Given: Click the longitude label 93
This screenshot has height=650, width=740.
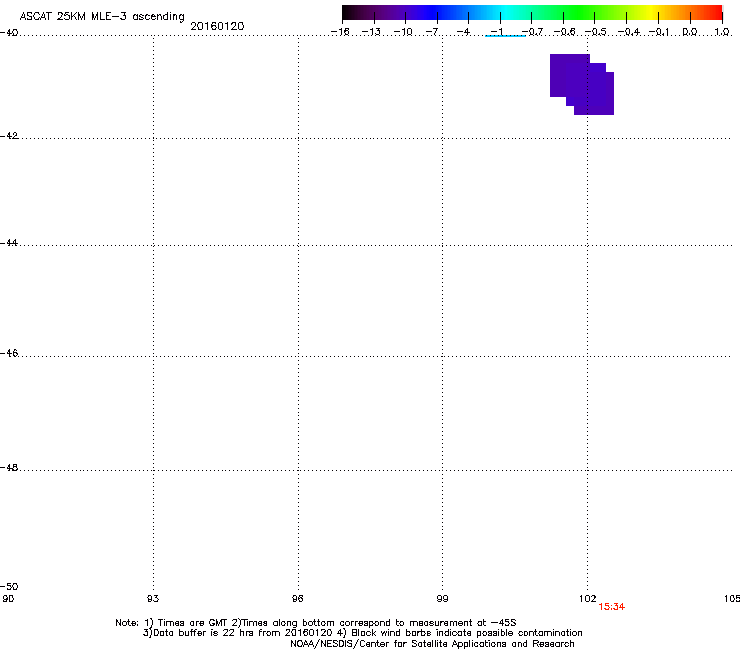Looking at the screenshot, I should [153, 599].
